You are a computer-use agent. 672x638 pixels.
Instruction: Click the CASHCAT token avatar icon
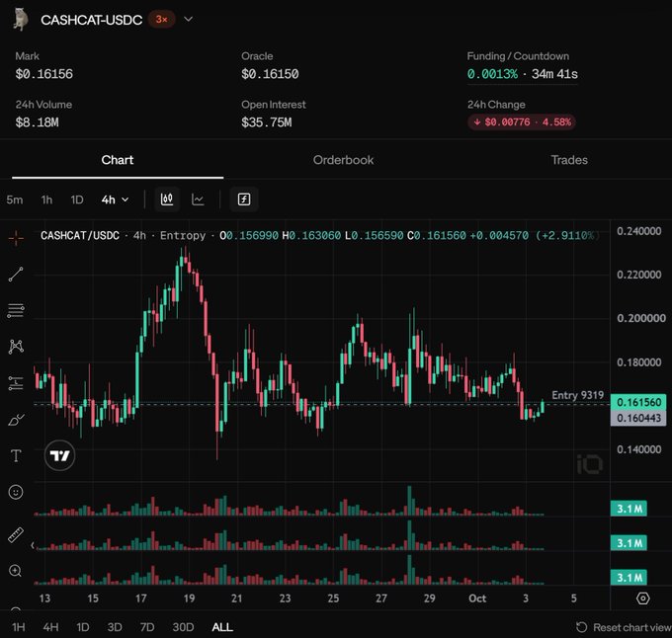pos(20,20)
